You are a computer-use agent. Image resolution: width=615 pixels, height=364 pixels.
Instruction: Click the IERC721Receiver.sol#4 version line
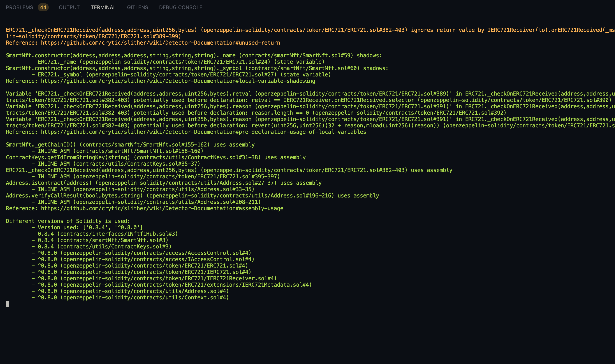coord(154,279)
